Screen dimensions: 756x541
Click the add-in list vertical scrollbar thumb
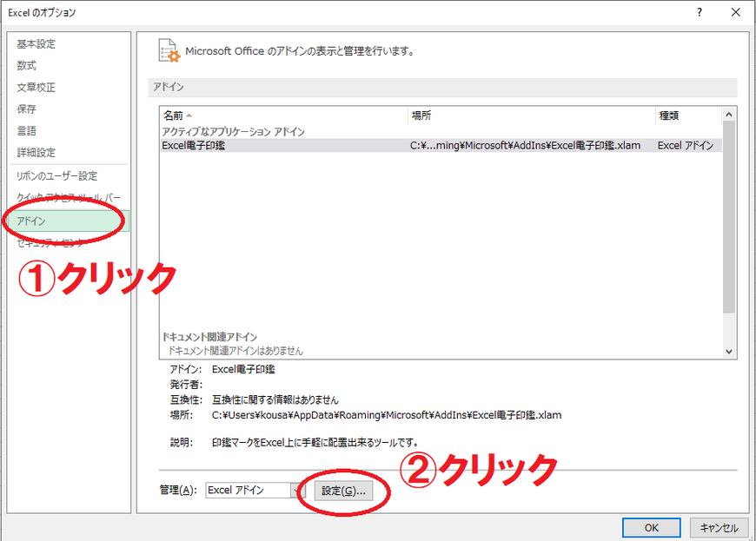click(x=729, y=217)
